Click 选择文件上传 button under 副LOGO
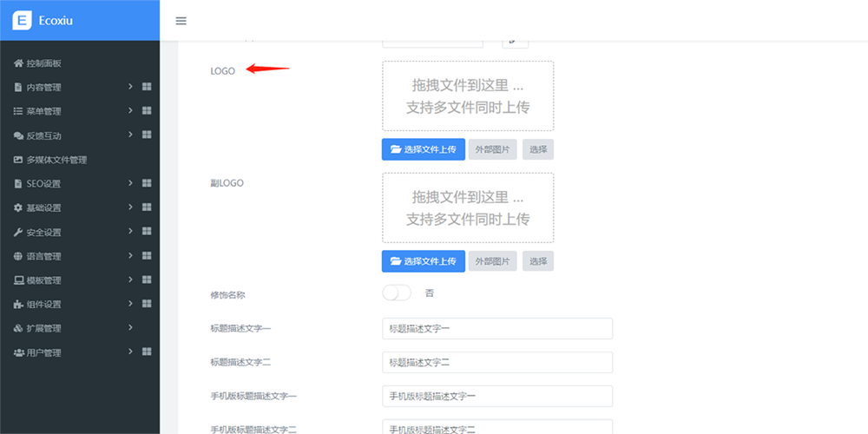 [424, 261]
